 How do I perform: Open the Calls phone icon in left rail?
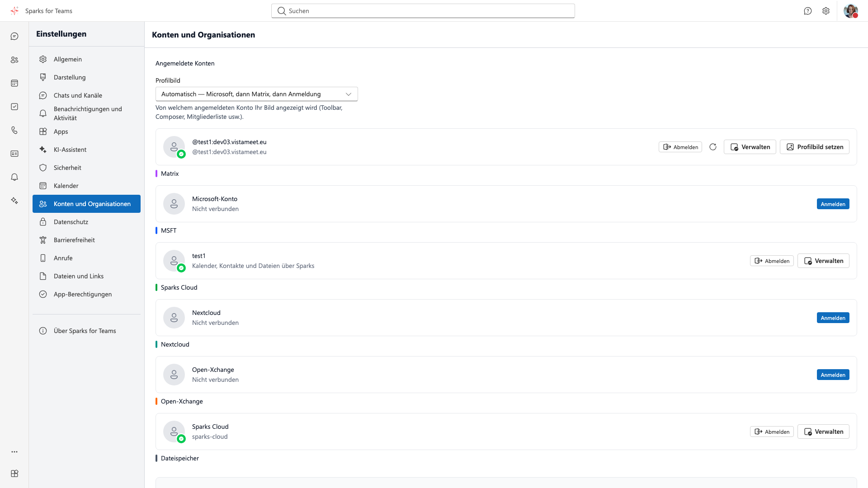(14, 130)
